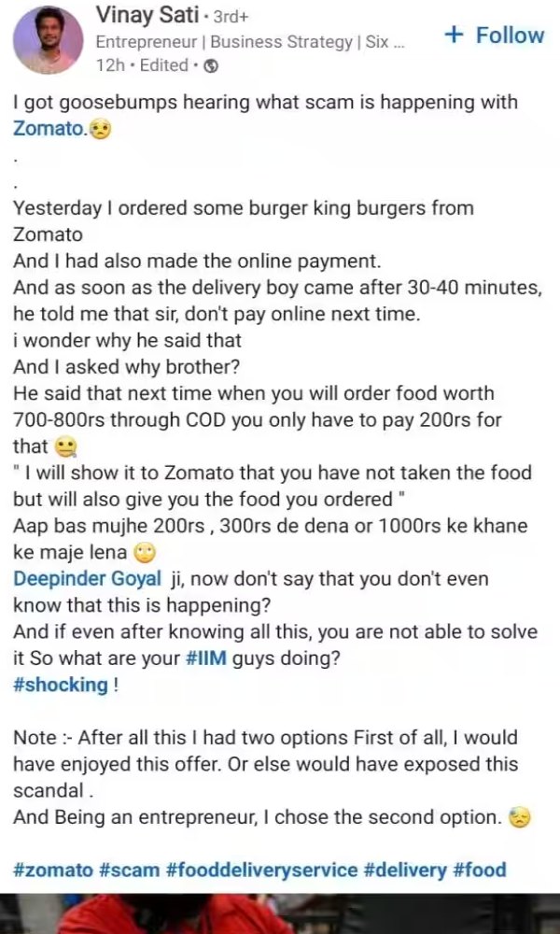
Task: Click the #scam hashtag
Action: click(x=119, y=870)
